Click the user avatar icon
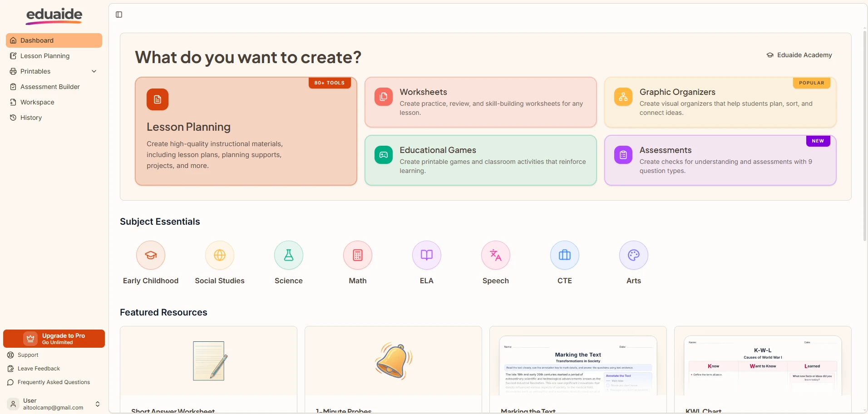This screenshot has height=414, width=868. coord(13,404)
